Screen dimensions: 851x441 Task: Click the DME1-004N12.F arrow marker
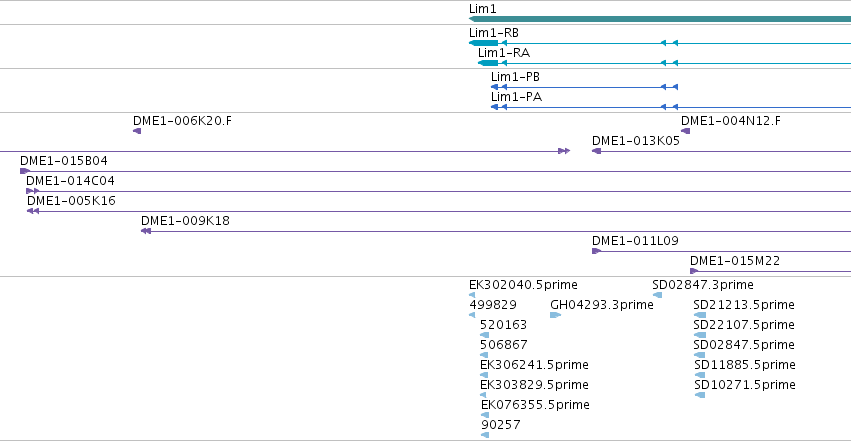pos(685,131)
